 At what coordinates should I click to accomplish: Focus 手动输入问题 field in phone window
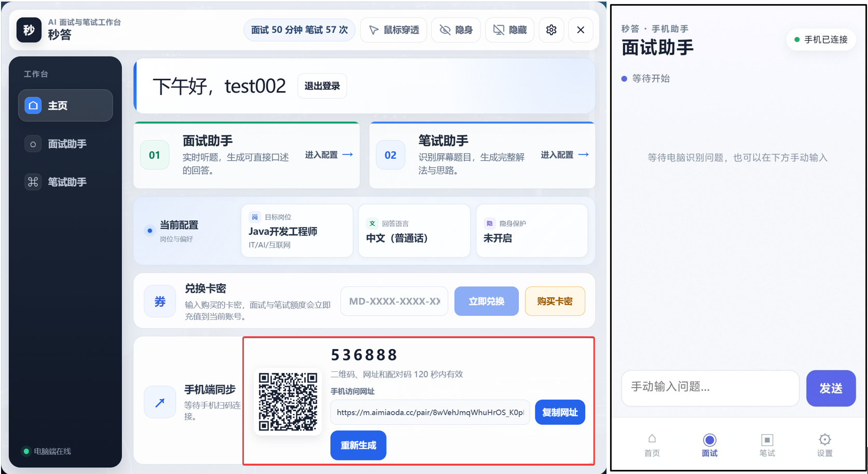click(x=710, y=388)
